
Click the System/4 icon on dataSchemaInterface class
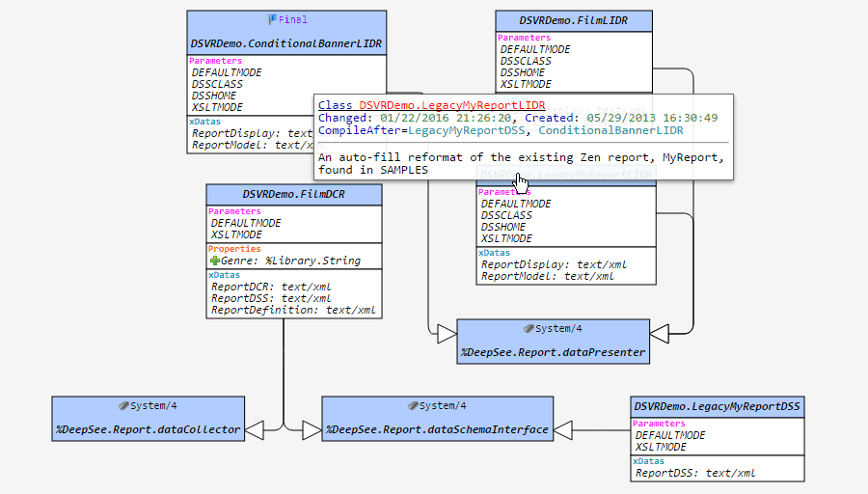[412, 406]
